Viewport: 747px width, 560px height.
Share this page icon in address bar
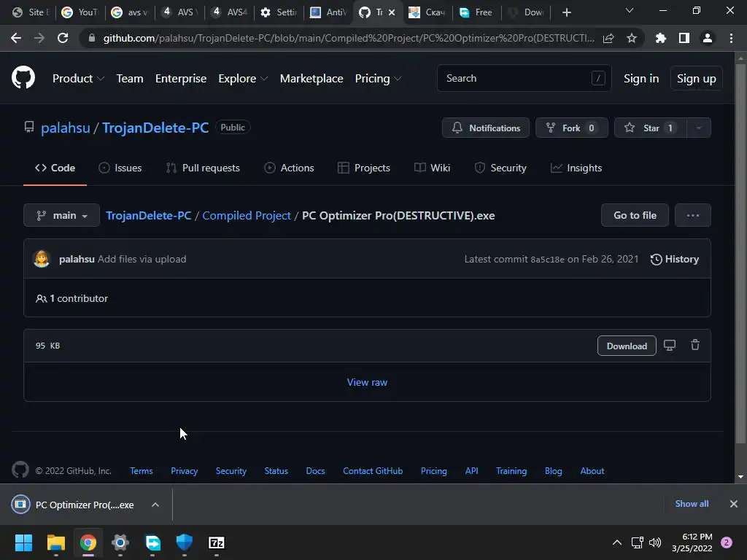608,38
